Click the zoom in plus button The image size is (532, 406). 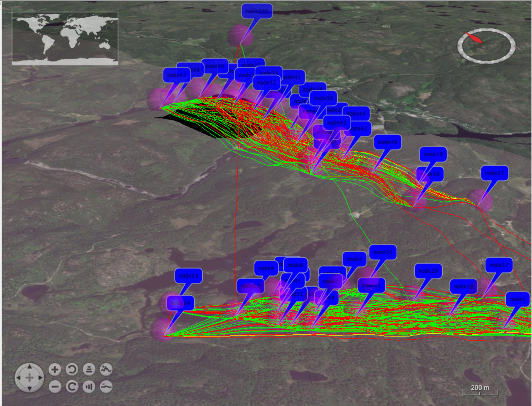tap(55, 370)
